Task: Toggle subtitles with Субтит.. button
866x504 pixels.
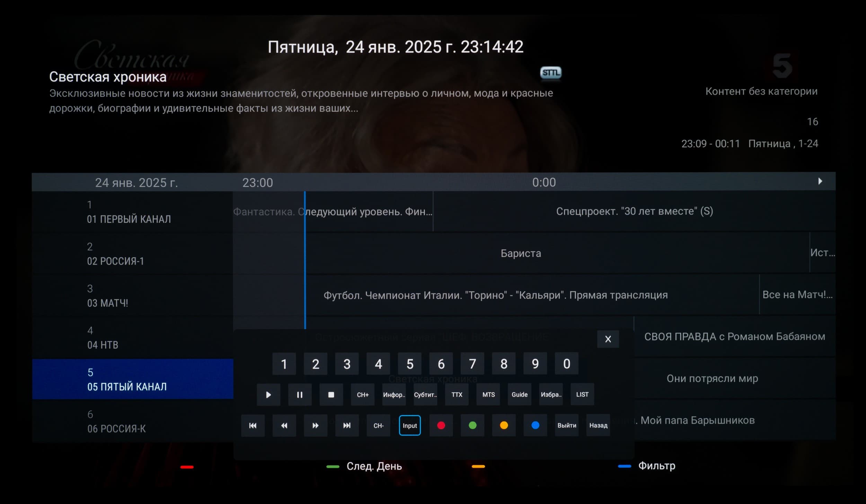Action: coord(425,395)
